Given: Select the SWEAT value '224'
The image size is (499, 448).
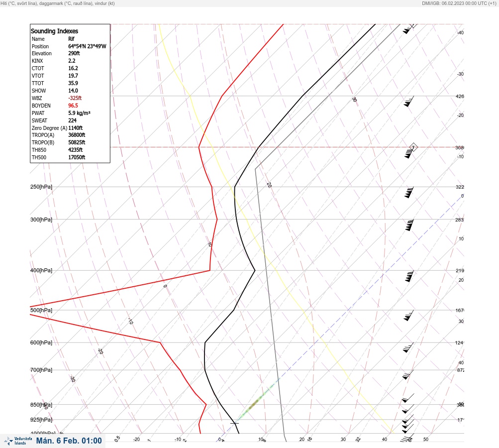Looking at the screenshot, I should click(72, 120).
